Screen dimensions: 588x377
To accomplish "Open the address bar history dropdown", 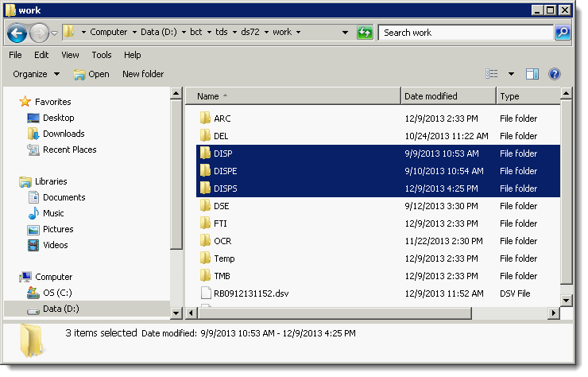I will tap(345, 33).
